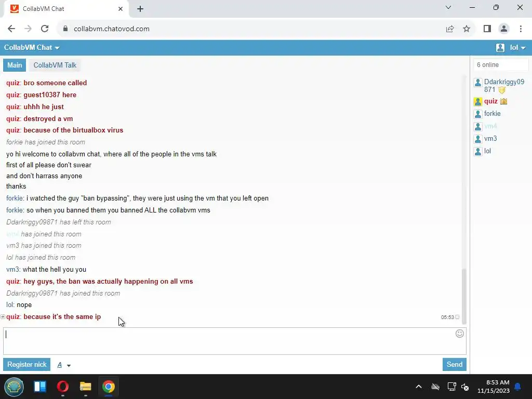Screen dimensions: 532x399
Task: Open File Explorer from the taskbar
Action: (86, 387)
